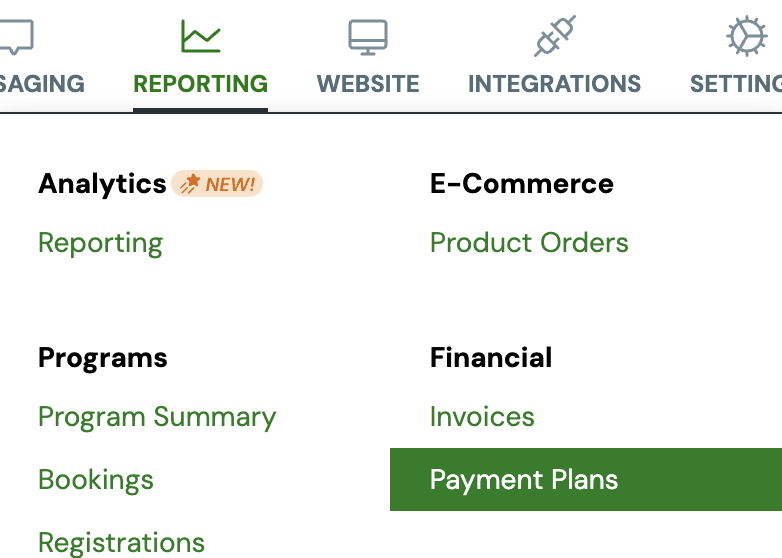Image resolution: width=782 pixels, height=558 pixels.
Task: Go to the INTEGRATIONS tab
Action: [x=554, y=83]
